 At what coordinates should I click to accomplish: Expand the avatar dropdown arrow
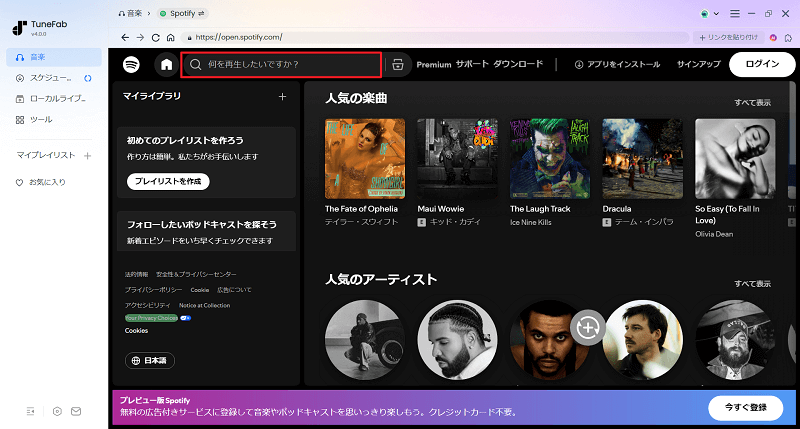click(716, 14)
